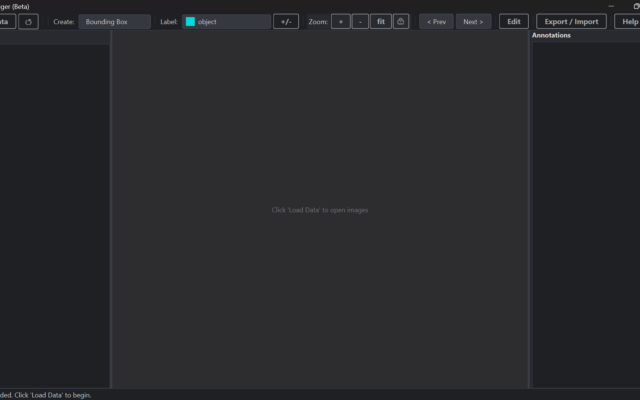Zoom out with the - button
This screenshot has height=400, width=640.
pyautogui.click(x=360, y=22)
